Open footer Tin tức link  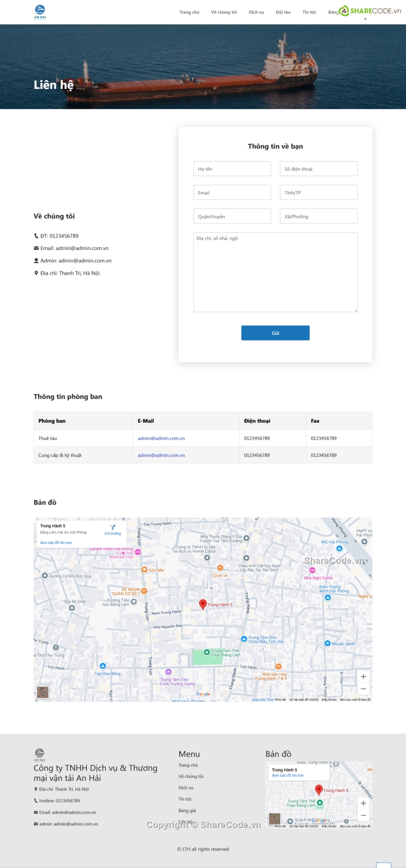(x=185, y=799)
